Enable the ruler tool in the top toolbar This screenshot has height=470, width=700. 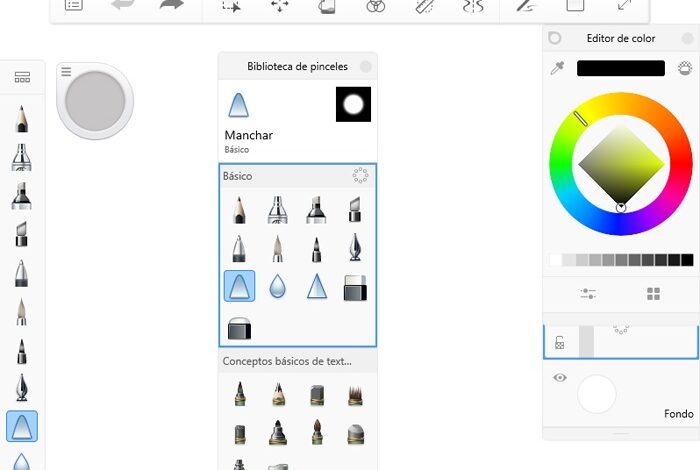[425, 6]
